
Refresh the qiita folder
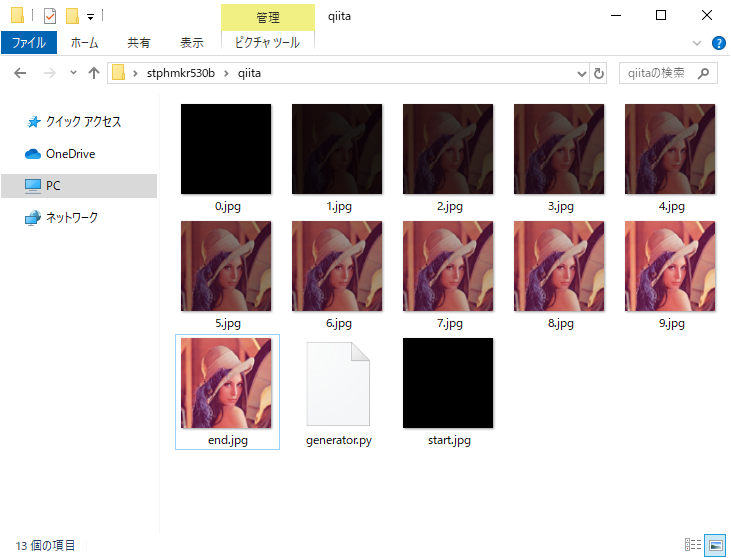point(599,73)
